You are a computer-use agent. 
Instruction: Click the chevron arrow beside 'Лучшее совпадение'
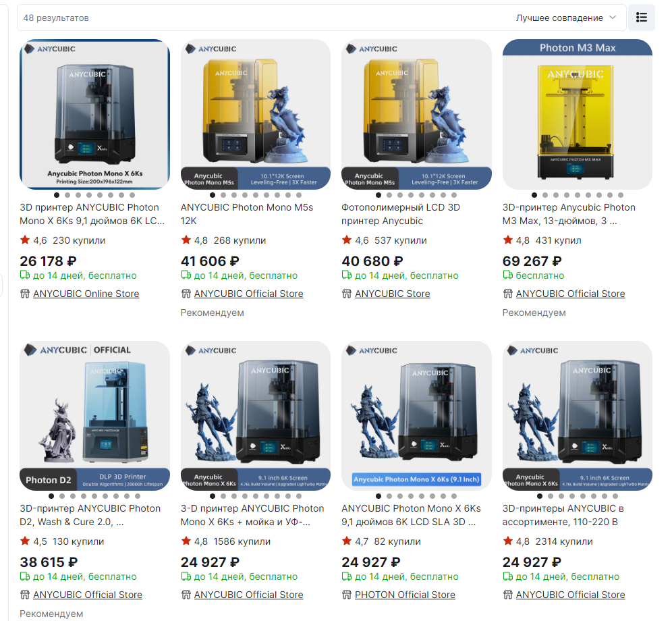point(613,18)
